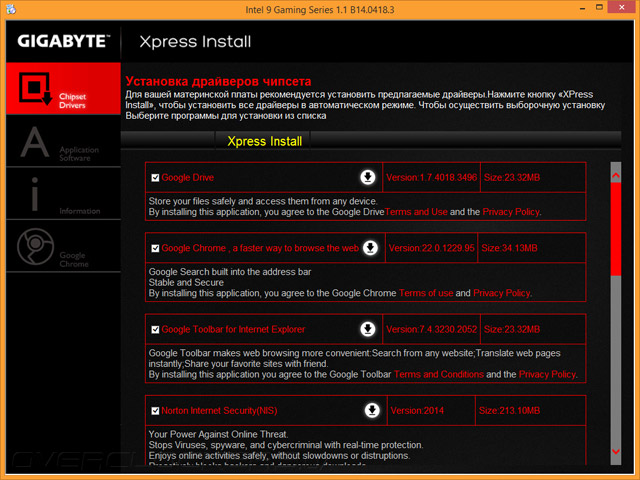The height and width of the screenshot is (480, 640).
Task: Maximize the installer window
Action: (x=599, y=7)
